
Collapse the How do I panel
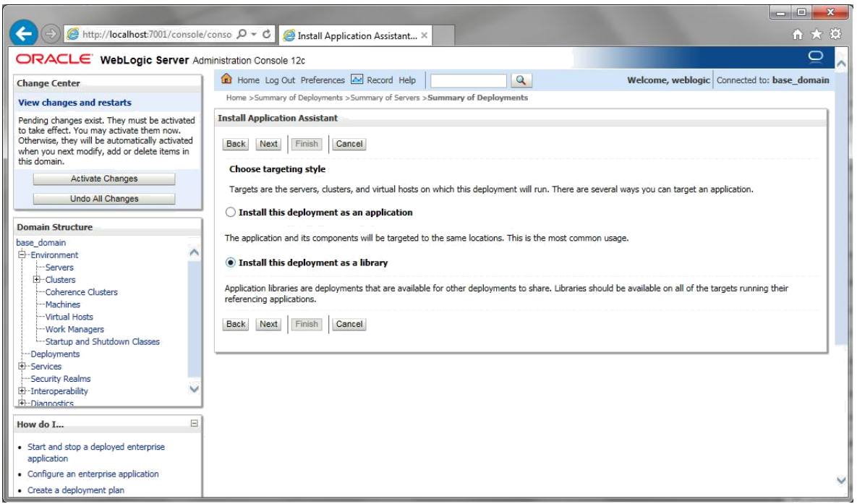(x=194, y=424)
